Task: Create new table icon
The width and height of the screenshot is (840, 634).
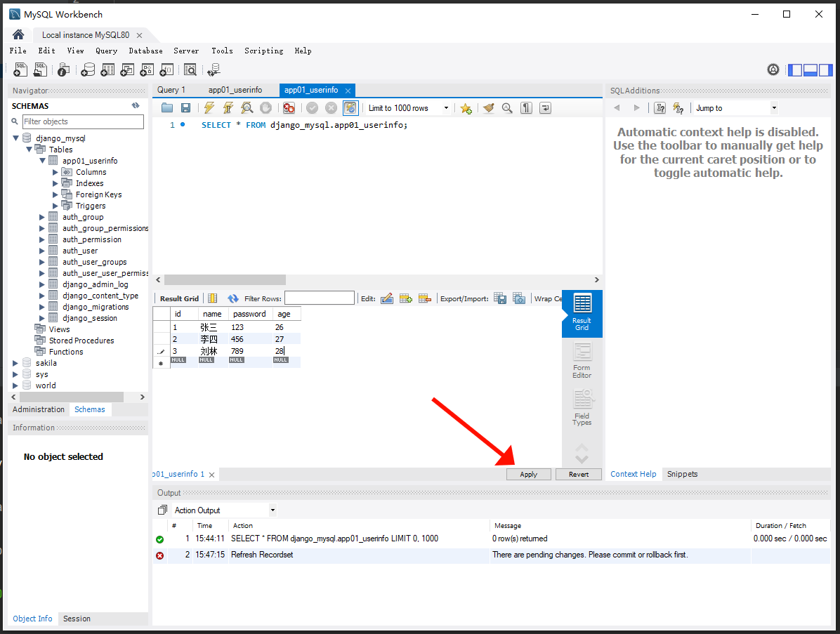Action: point(107,70)
